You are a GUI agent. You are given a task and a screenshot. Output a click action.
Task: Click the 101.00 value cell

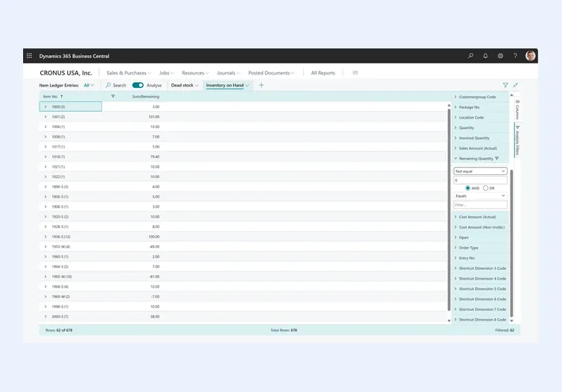coord(154,117)
